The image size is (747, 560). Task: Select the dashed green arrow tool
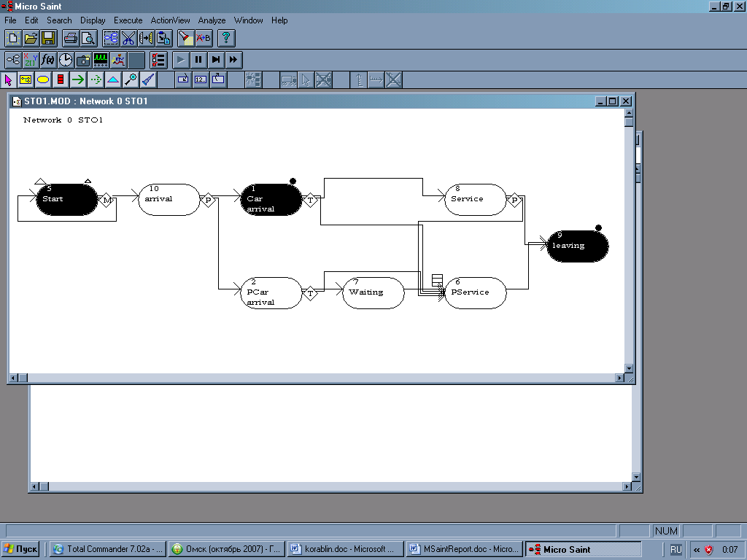click(x=96, y=80)
